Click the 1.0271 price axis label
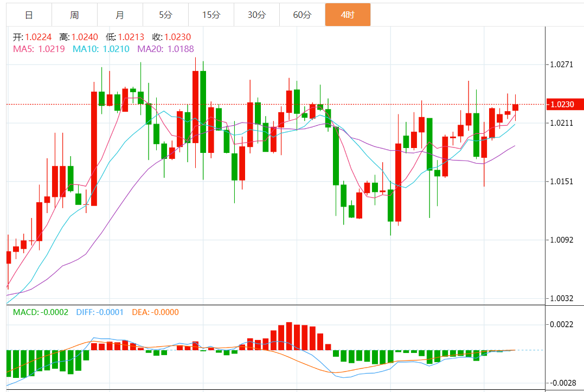 [562, 65]
